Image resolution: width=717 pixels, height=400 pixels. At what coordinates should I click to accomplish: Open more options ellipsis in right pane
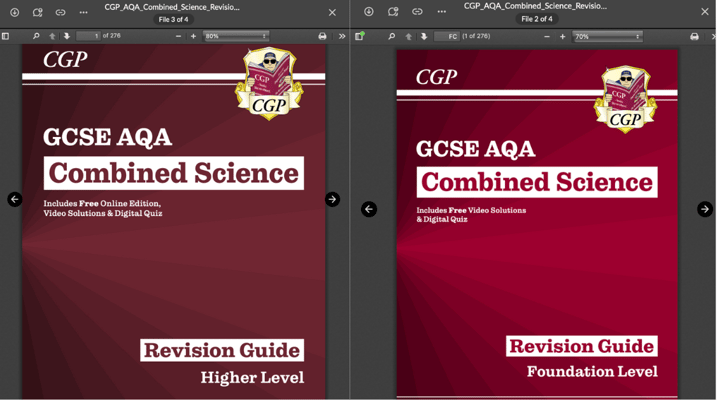[441, 12]
